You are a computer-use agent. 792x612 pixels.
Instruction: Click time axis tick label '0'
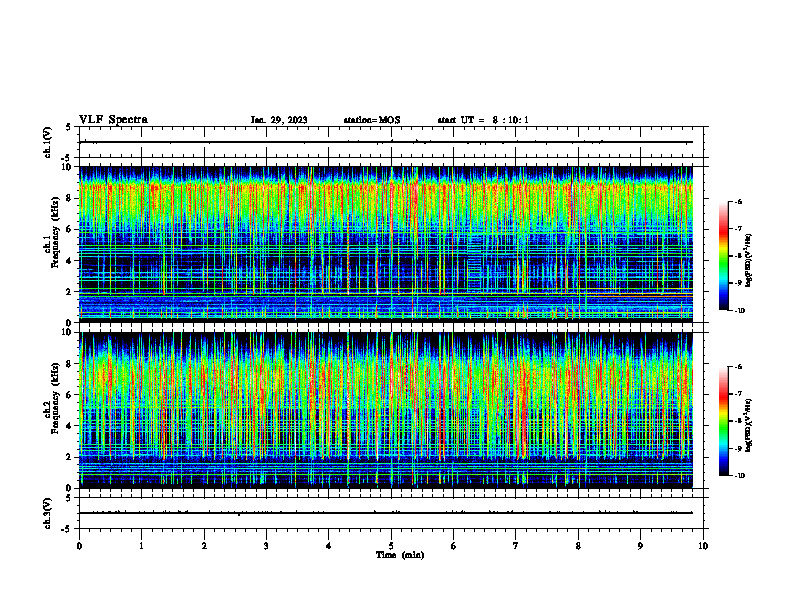79,546
